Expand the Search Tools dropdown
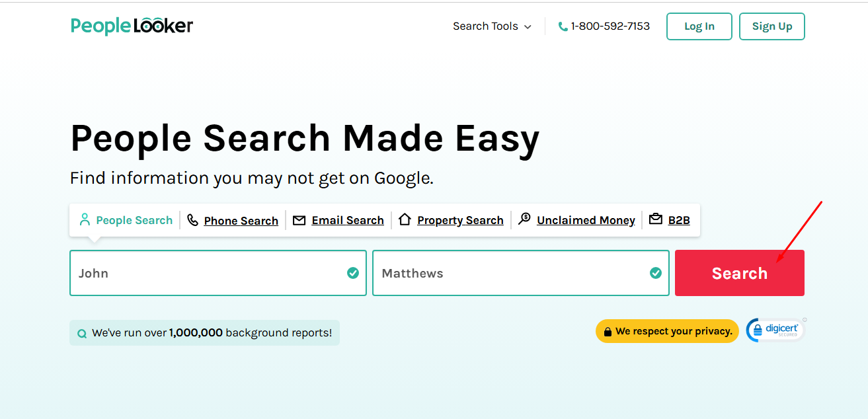868x419 pixels. pyautogui.click(x=493, y=26)
